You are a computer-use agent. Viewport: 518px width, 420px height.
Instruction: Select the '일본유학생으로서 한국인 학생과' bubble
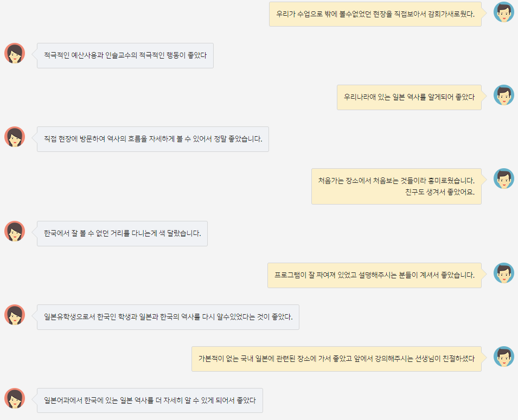click(x=168, y=317)
